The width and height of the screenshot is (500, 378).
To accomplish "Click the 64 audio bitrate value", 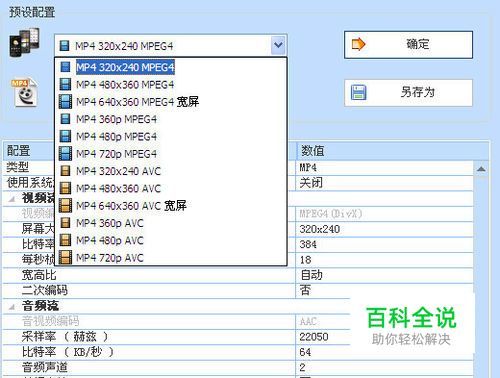I will coord(305,352).
